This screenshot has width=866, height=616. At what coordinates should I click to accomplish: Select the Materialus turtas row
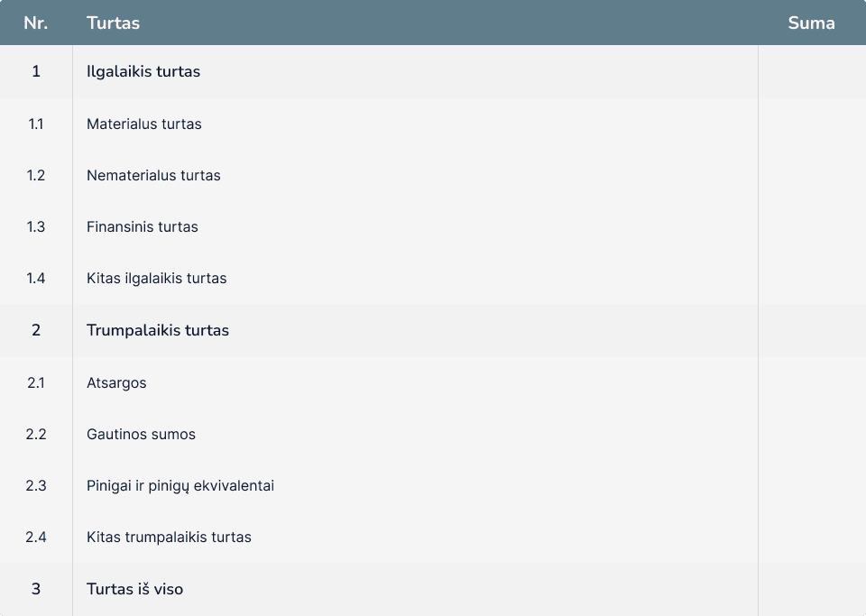click(433, 124)
